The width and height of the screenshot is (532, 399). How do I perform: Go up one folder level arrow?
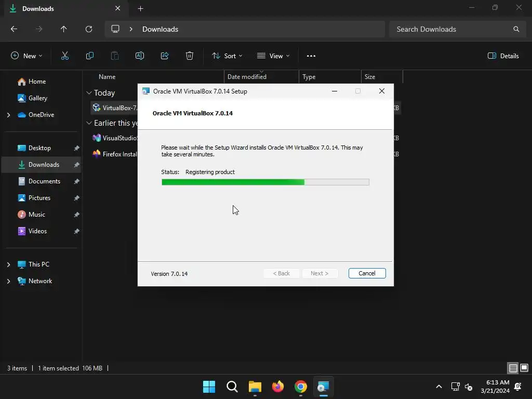pos(63,29)
